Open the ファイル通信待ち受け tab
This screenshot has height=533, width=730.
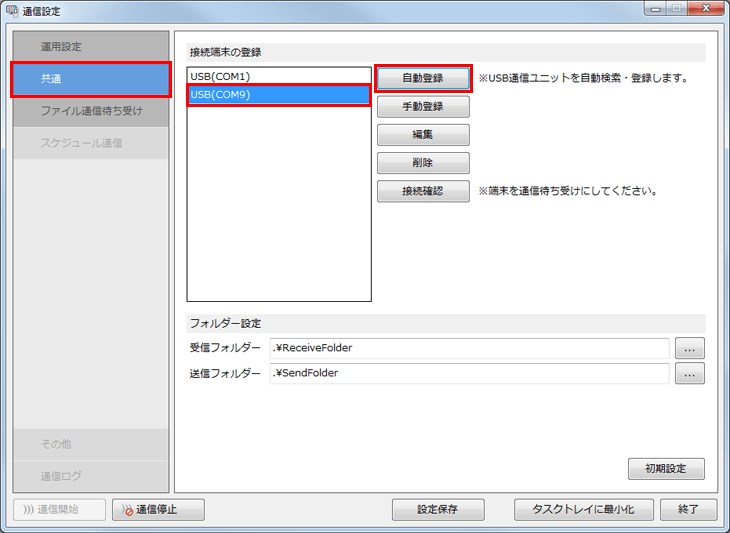click(x=91, y=111)
